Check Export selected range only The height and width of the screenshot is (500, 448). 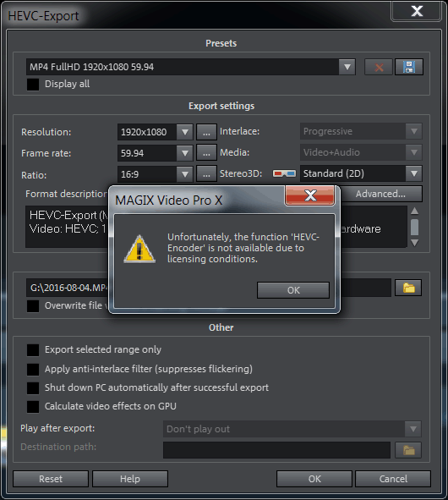[x=33, y=349]
